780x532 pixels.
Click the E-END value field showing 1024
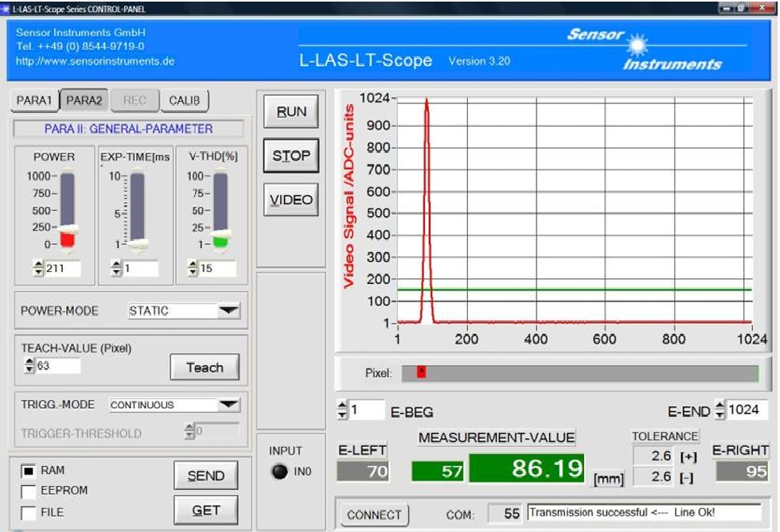[x=747, y=410]
